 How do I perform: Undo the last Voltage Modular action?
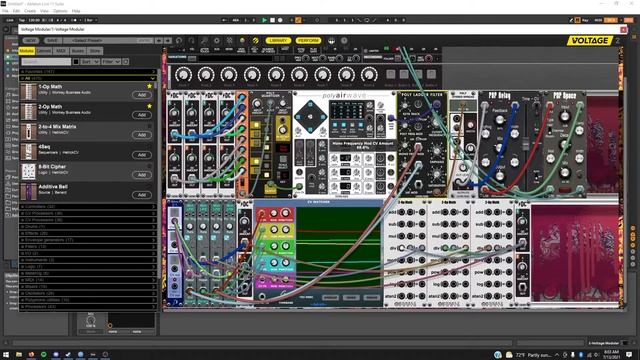tap(179, 40)
